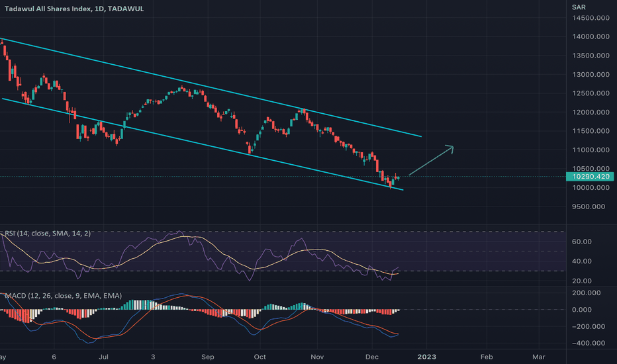Click the MACD (12, 26, close, 9, EMA, EMA) label

(64, 296)
